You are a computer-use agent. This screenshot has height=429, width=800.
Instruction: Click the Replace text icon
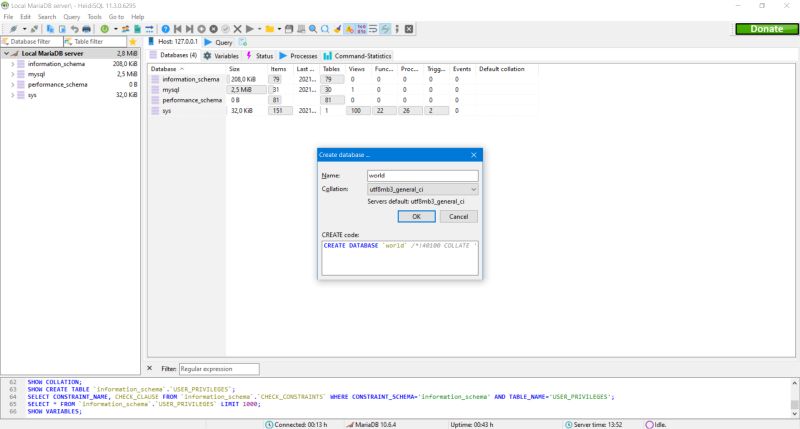coord(325,29)
